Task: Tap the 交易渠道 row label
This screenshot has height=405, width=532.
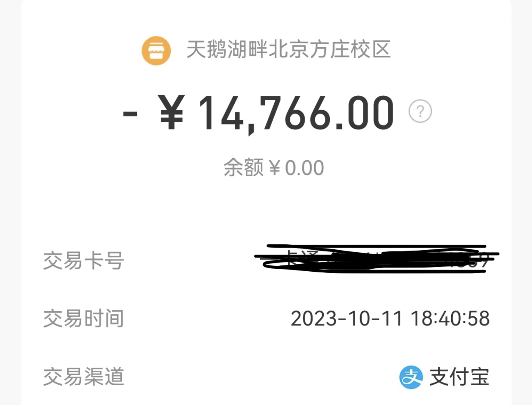Action: click(84, 377)
